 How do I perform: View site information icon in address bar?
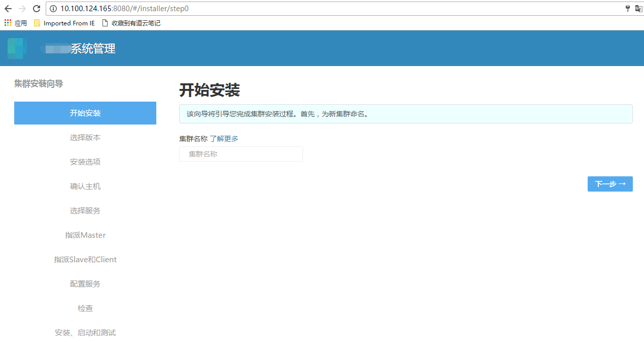53,9
